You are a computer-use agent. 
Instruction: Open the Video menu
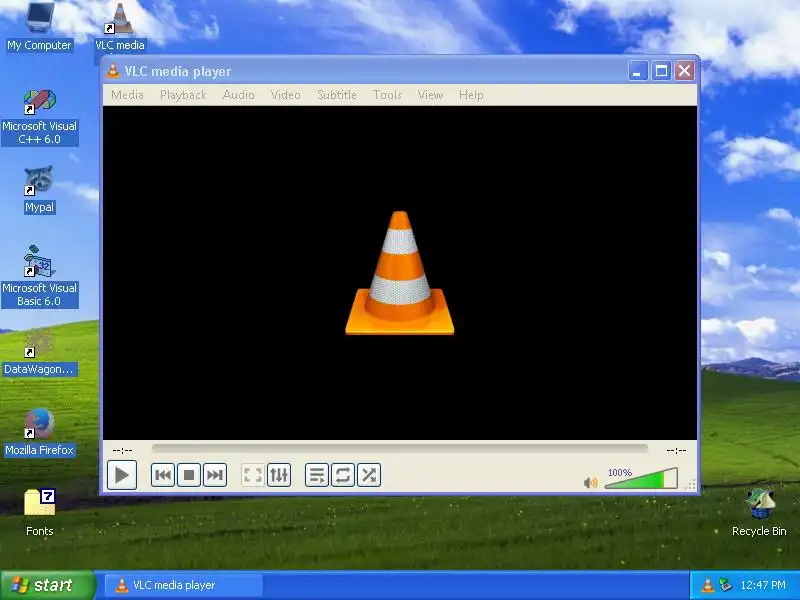click(x=285, y=95)
